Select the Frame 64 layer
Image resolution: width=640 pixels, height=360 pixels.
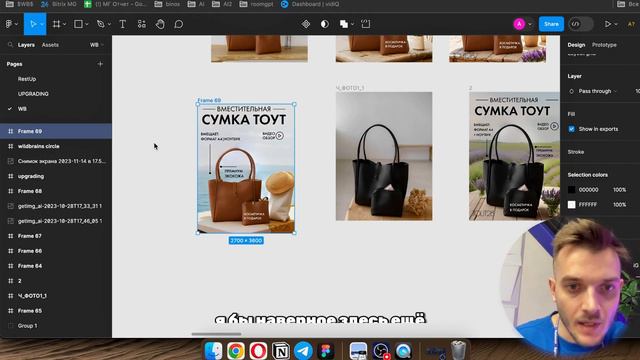point(56,266)
